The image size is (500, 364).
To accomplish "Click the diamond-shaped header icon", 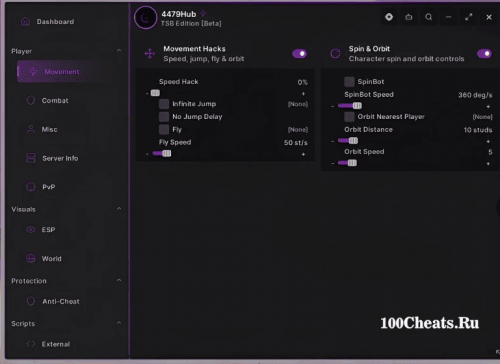I will 389,17.
